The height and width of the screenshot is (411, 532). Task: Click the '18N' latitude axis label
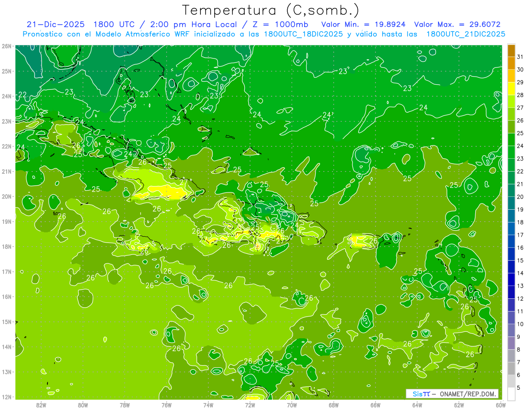[x=7, y=246]
